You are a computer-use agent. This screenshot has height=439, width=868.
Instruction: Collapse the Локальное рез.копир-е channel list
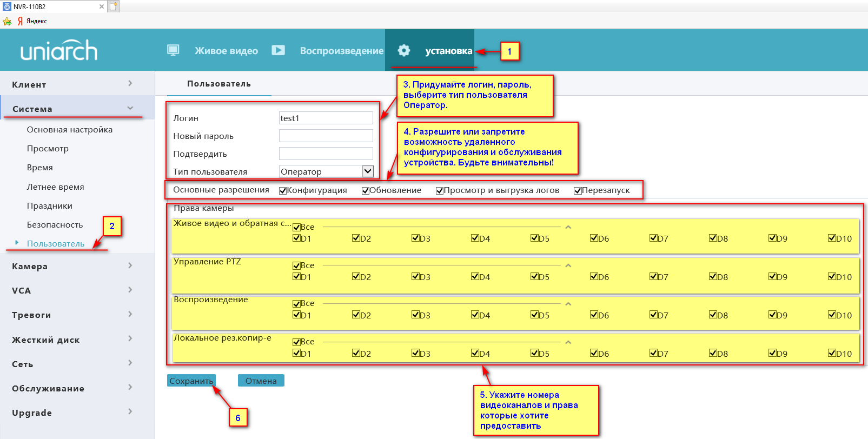(x=568, y=342)
